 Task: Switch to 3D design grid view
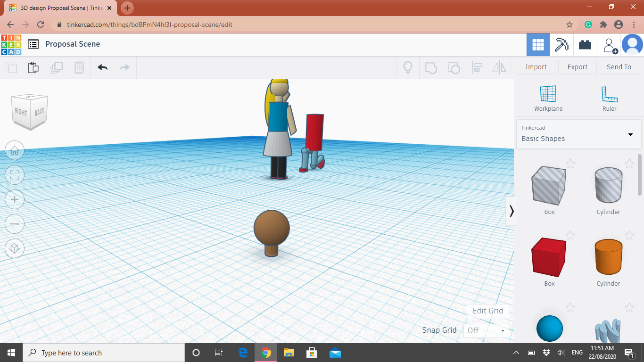[538, 45]
